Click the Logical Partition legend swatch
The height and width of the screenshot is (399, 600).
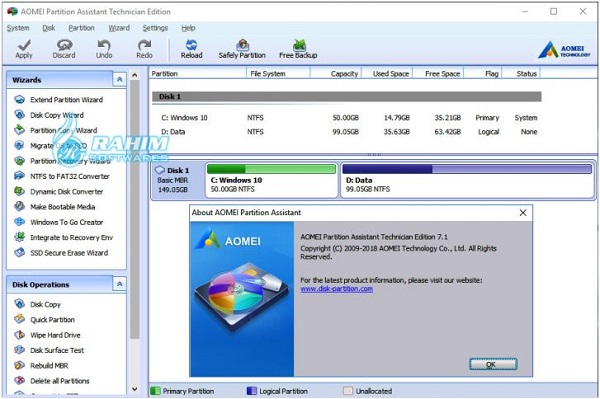[251, 391]
